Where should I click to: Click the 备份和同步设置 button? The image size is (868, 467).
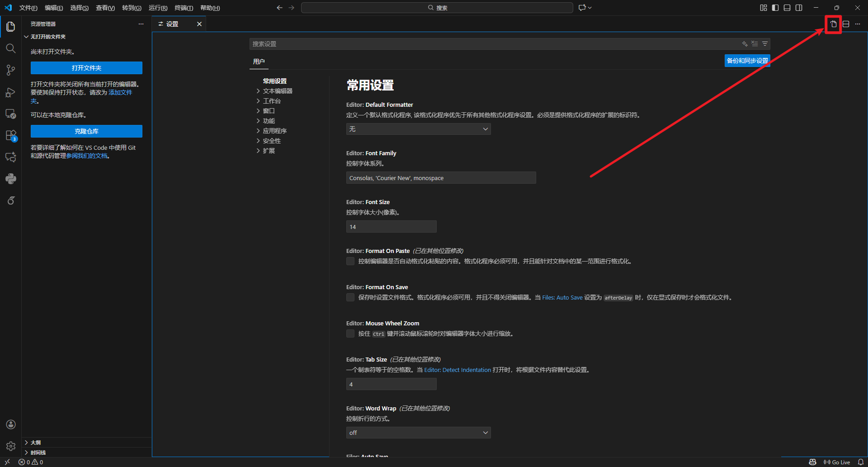[747, 61]
